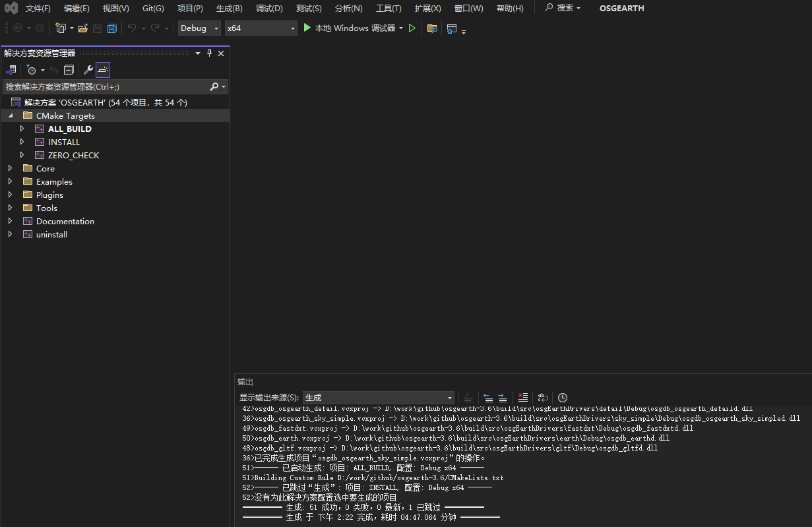812x527 pixels.
Task: Pin the Solution Explorer panel
Action: pos(210,53)
